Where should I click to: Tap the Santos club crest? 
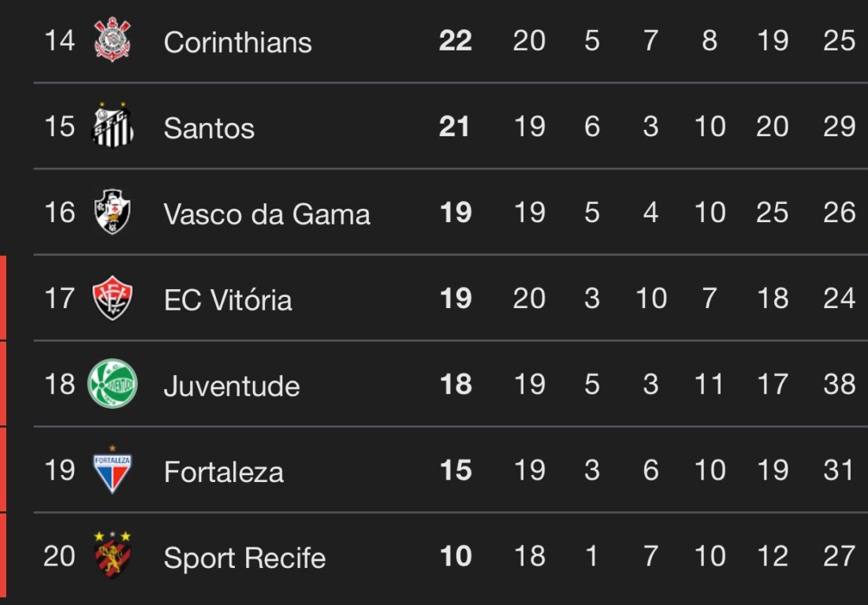coord(113,125)
